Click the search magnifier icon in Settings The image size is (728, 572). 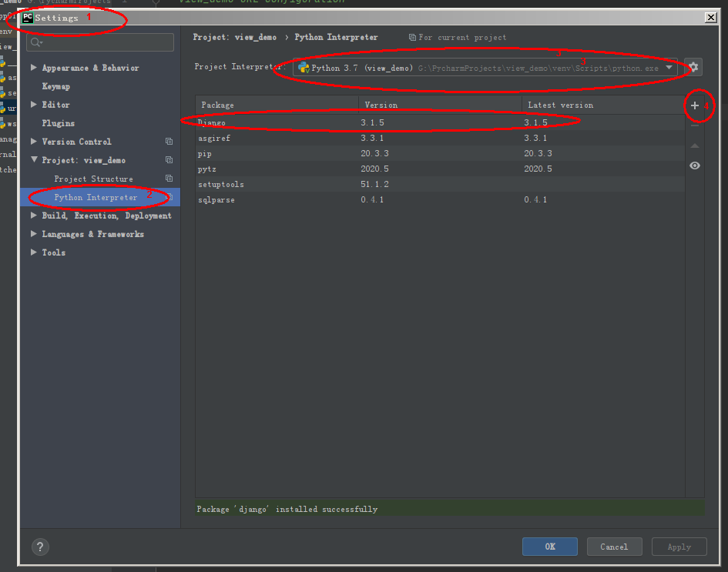(x=36, y=42)
